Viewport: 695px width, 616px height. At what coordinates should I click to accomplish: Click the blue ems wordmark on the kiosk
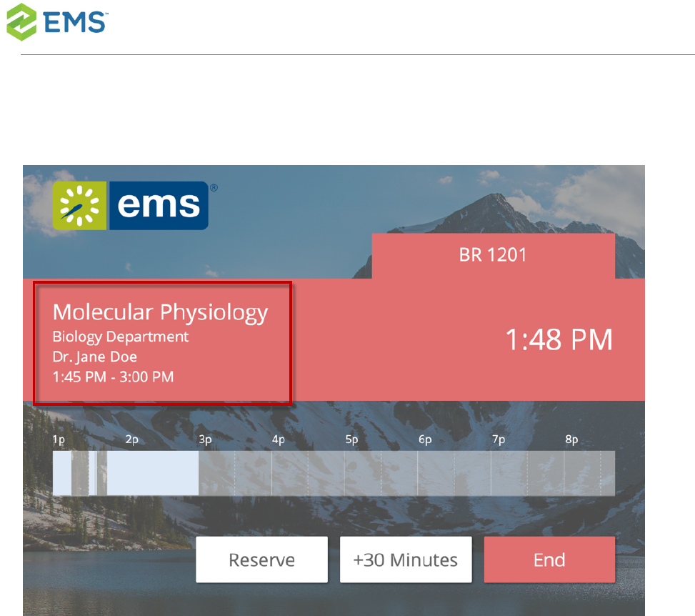tap(159, 205)
